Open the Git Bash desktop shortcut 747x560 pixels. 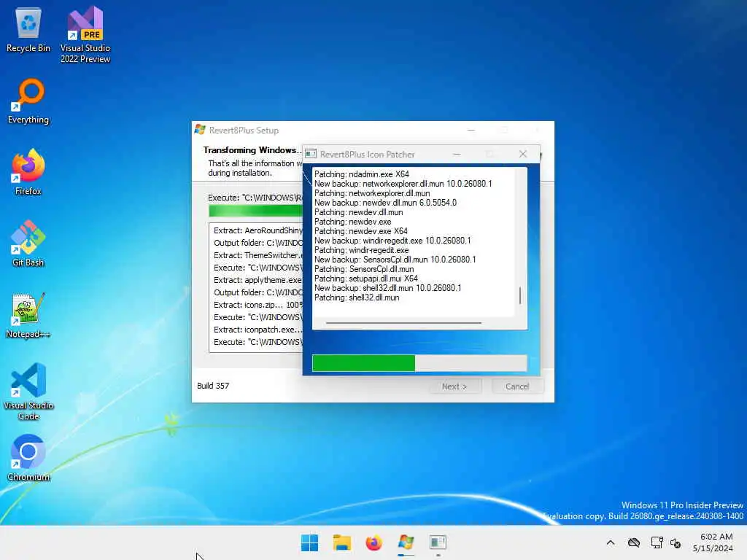pos(28,244)
